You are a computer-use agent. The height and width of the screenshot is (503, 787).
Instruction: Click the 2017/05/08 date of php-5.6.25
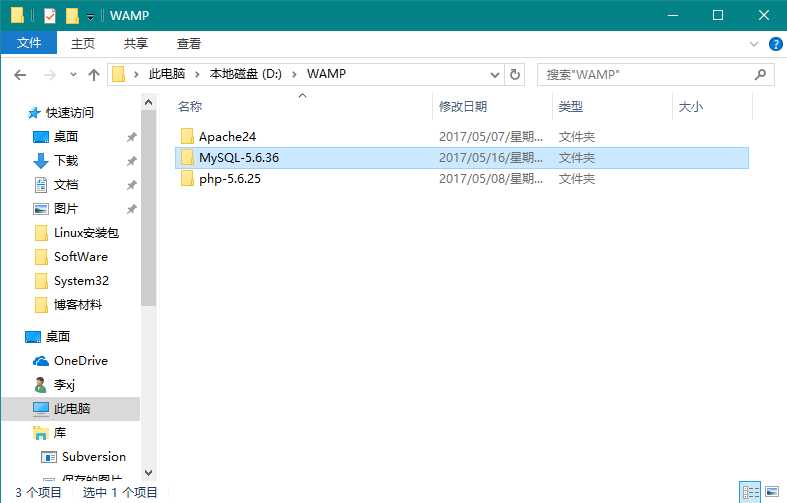[x=490, y=179]
